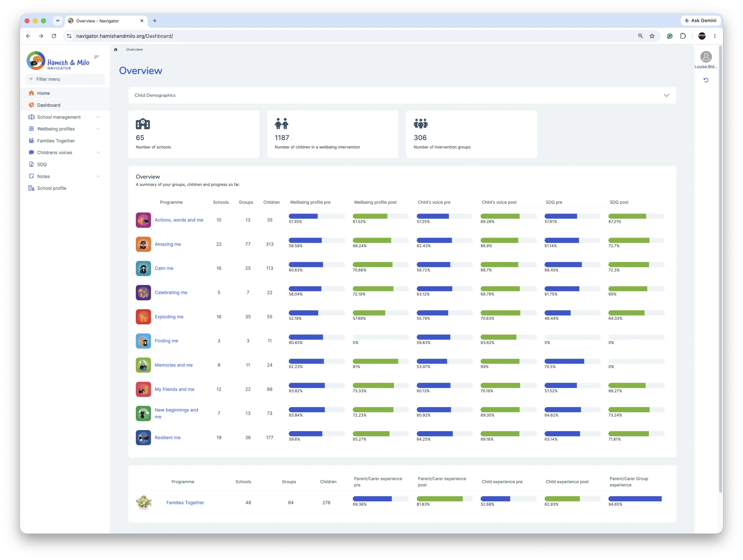Open Resilient me programme icon
This screenshot has height=560, width=743.
tap(143, 438)
